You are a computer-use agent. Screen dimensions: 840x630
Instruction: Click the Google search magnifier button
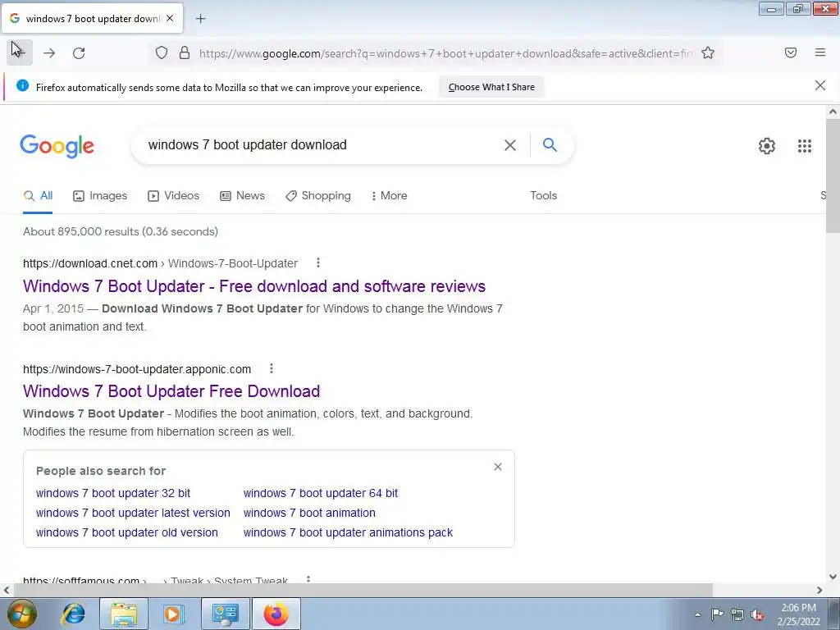(x=550, y=144)
